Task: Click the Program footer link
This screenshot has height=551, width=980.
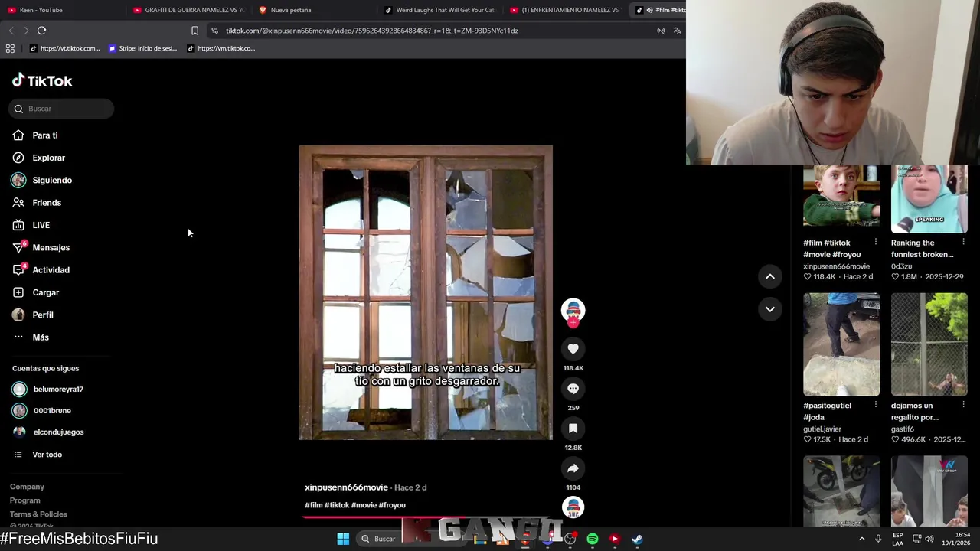Action: tap(24, 500)
